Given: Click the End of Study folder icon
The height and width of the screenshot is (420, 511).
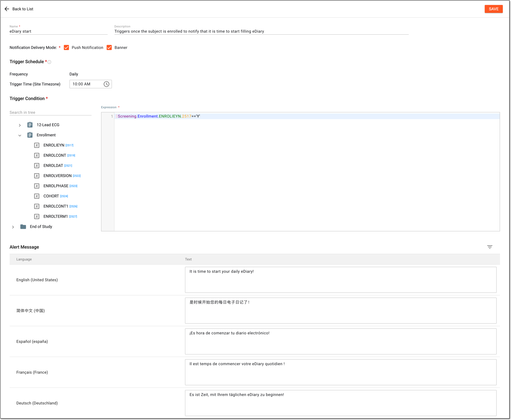Looking at the screenshot, I should point(23,227).
